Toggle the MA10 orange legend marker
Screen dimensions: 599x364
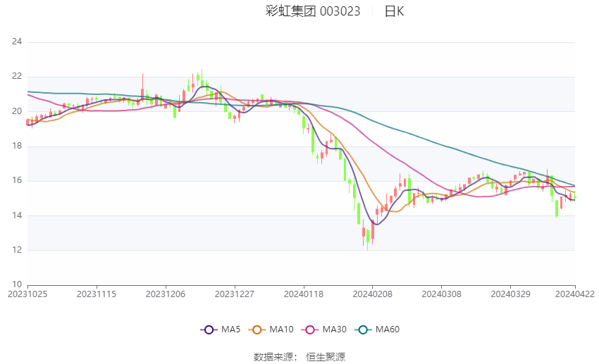point(257,330)
